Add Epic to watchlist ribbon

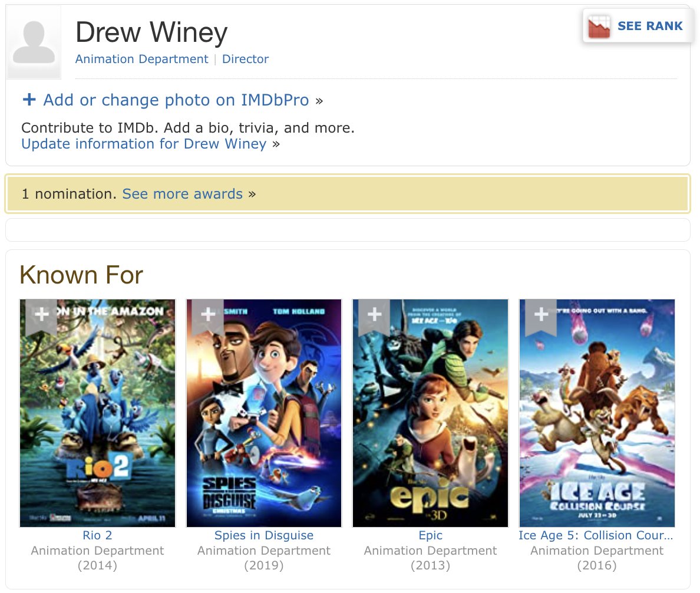point(375,317)
